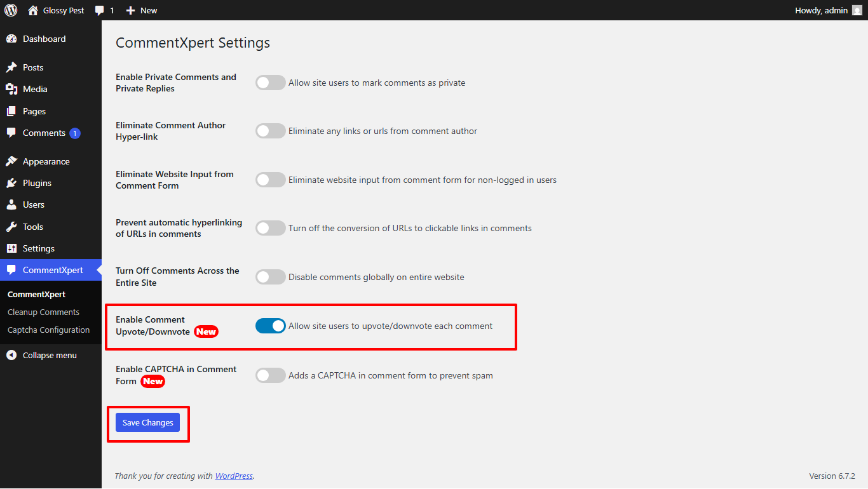Click the WordPress logo icon
The image size is (868, 489).
(x=11, y=10)
